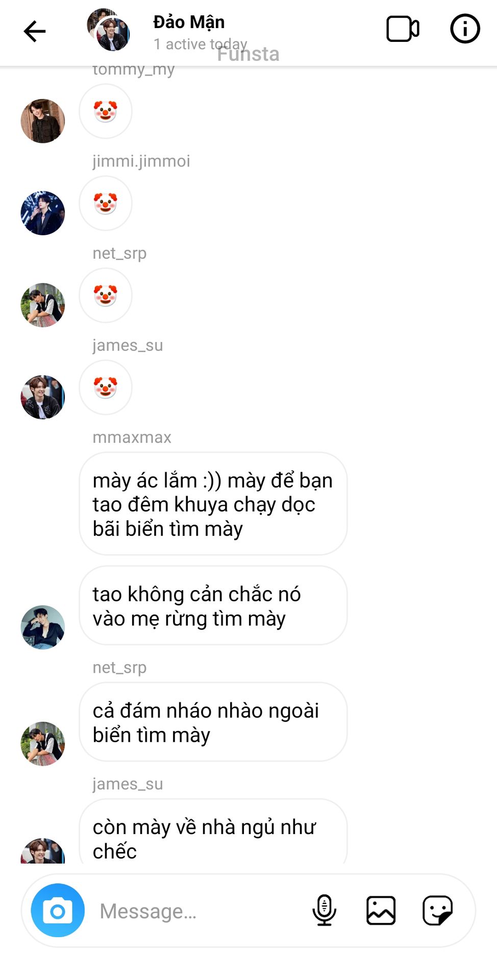This screenshot has width=497, height=980.
Task: Tap jimmi.jimmoi's profile picture
Action: 43,213
